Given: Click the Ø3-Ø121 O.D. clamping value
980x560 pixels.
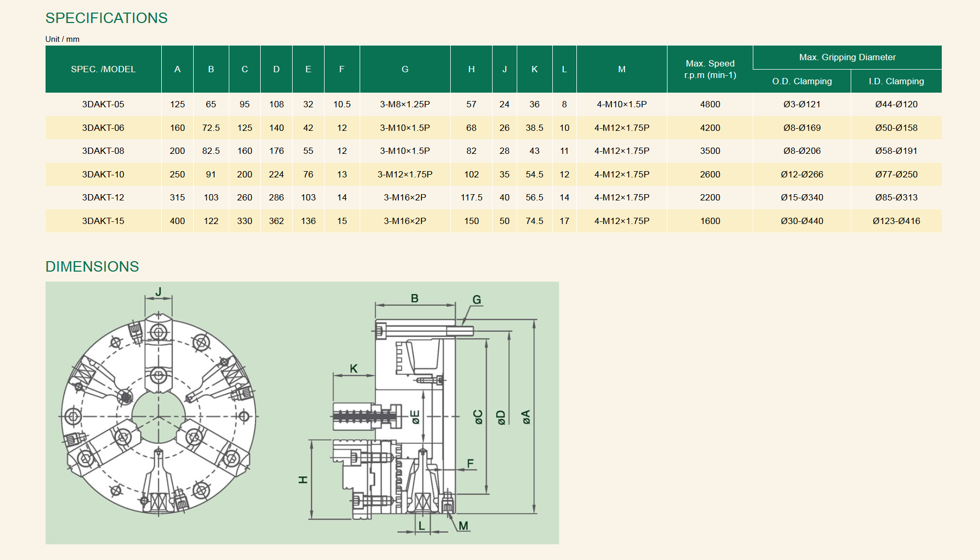Looking at the screenshot, I should coord(801,104).
